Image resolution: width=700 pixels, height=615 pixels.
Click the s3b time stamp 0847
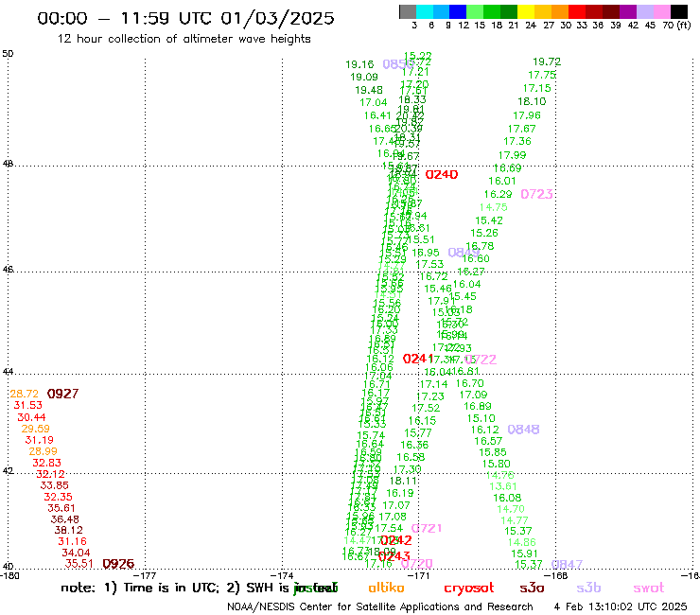[567, 565]
